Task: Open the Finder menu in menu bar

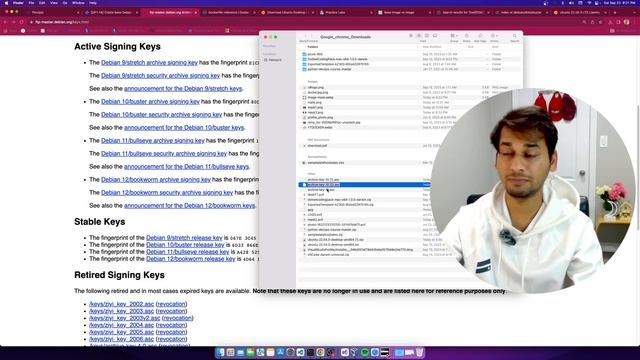Action: pyautogui.click(x=18, y=3)
